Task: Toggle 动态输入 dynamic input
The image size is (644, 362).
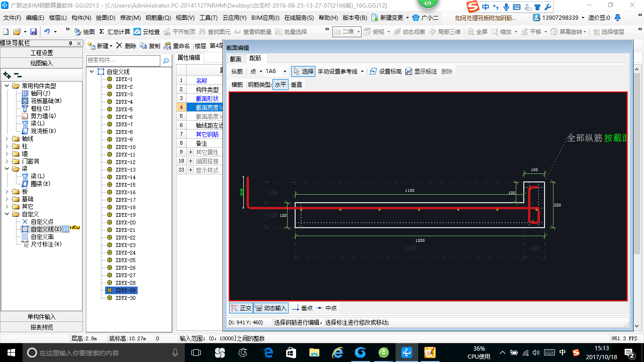Action: [x=271, y=308]
